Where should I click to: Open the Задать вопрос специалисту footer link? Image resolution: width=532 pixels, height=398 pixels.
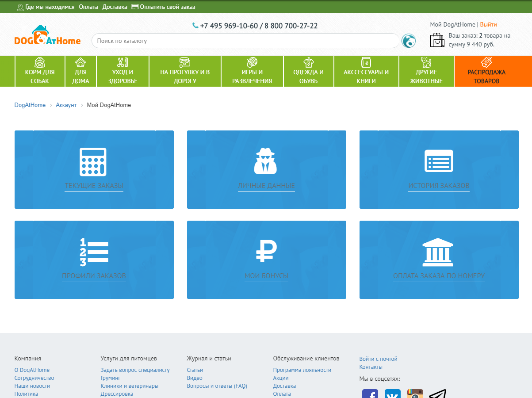click(135, 370)
